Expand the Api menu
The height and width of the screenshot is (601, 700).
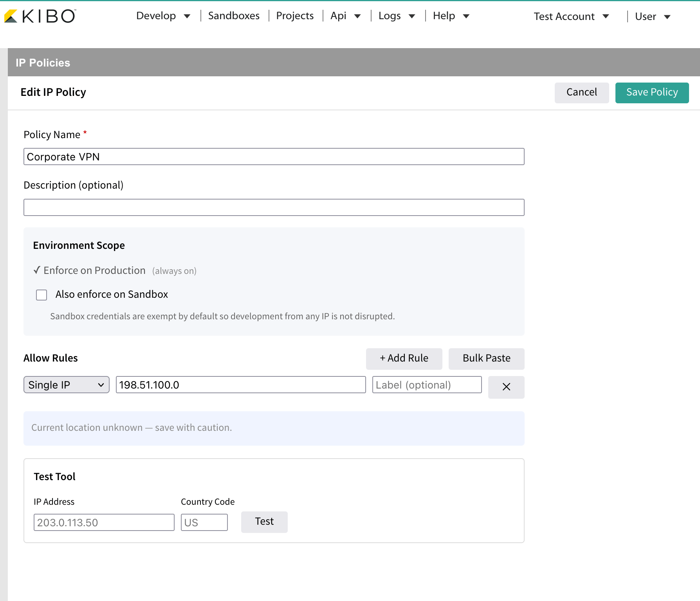pos(346,16)
